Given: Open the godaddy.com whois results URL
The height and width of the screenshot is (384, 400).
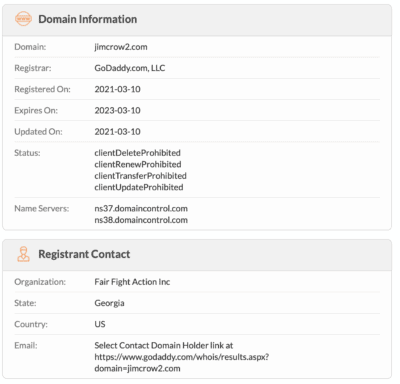Looking at the screenshot, I should point(181,363).
